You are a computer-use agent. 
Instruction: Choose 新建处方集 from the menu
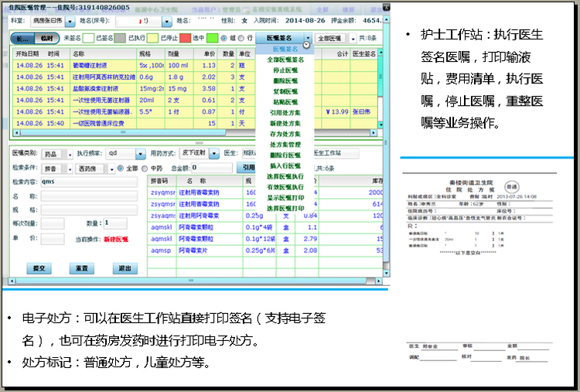[x=285, y=124]
